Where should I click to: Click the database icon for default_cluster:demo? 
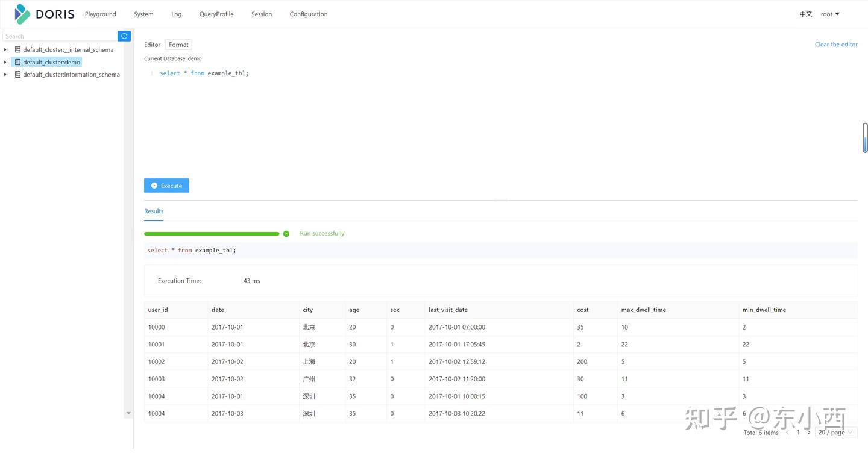[x=17, y=62]
